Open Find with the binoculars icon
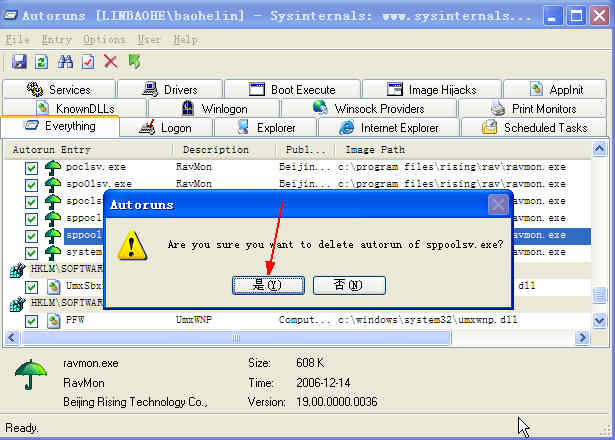Viewport: 615px width, 440px height. pos(65,62)
